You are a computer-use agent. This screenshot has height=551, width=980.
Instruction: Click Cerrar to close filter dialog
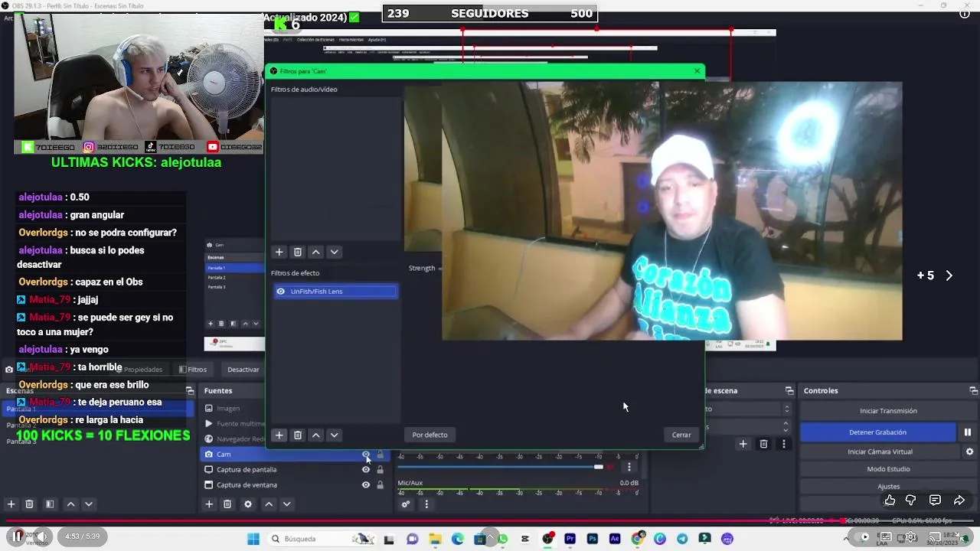[x=681, y=435]
